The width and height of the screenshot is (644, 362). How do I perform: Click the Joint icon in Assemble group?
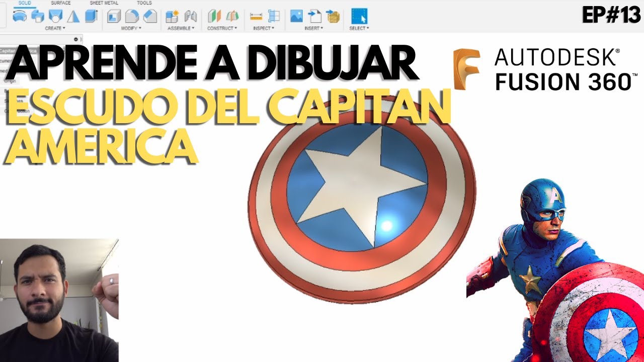coord(190,17)
